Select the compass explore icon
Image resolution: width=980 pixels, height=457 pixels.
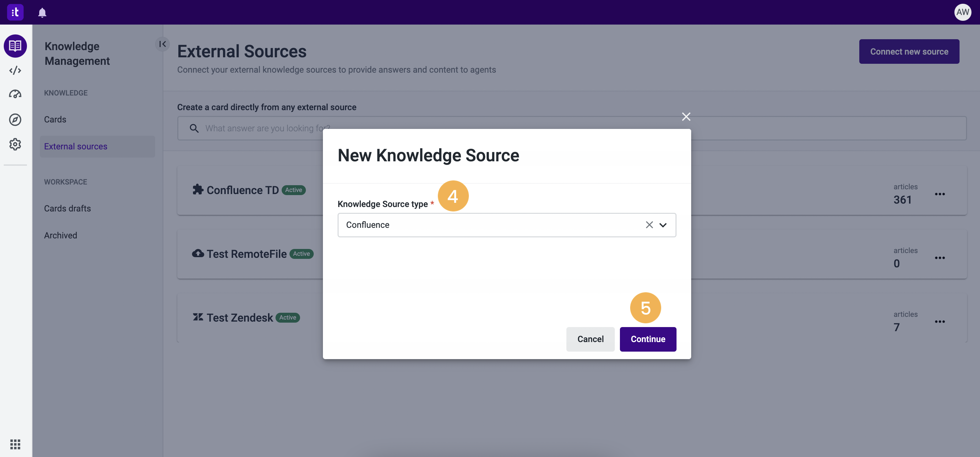(15, 119)
